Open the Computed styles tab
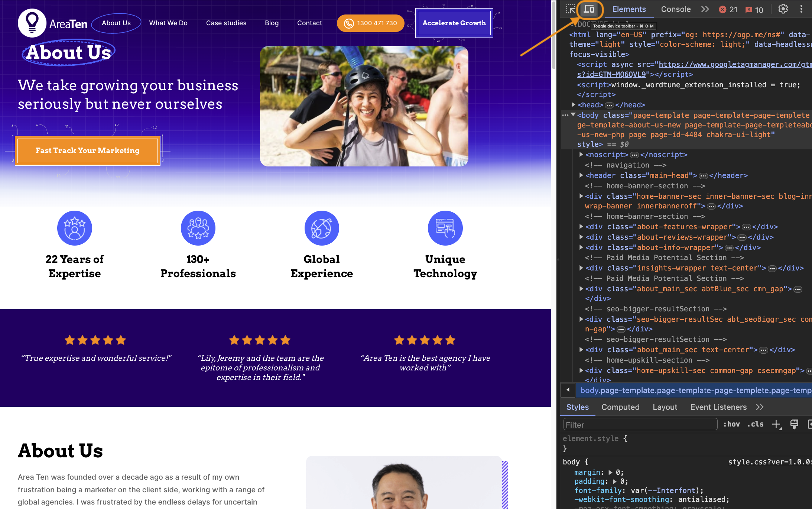Viewport: 812px width, 509px height. coord(620,407)
